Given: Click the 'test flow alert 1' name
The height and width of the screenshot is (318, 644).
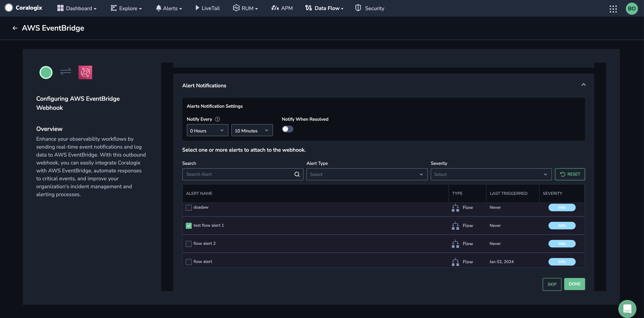Looking at the screenshot, I should 209,225.
